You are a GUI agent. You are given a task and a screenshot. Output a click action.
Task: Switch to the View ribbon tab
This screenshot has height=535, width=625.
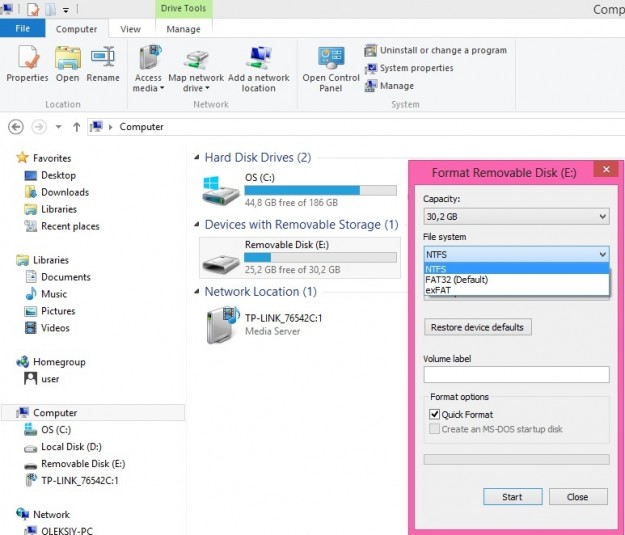(x=131, y=30)
